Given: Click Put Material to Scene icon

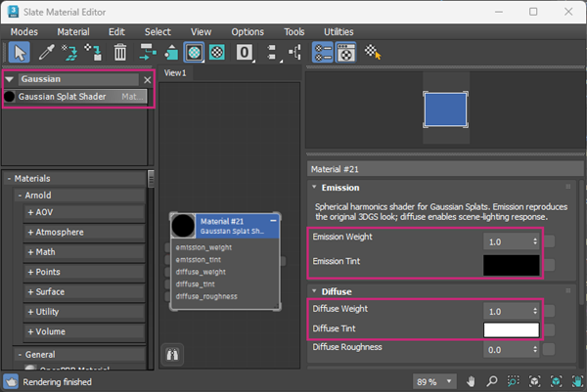Looking at the screenshot, I should (x=69, y=53).
